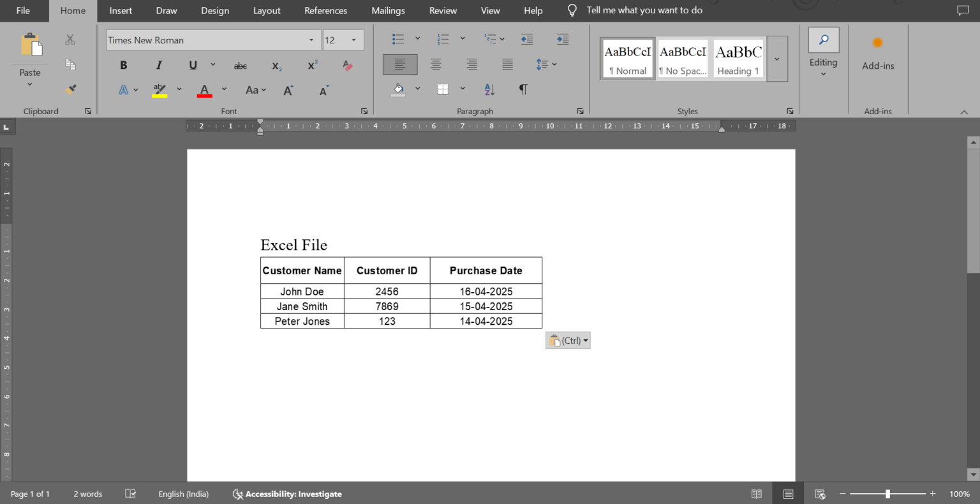Show paragraph marks with the pilcrow icon
980x504 pixels.
coord(523,89)
